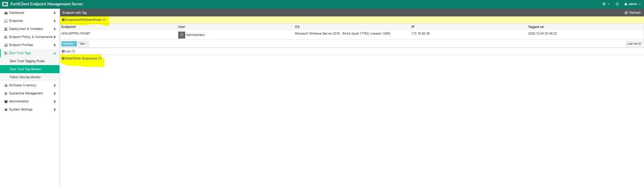Expand the System Settings chevron
Screen dimensions: 644x187
click(x=55, y=109)
